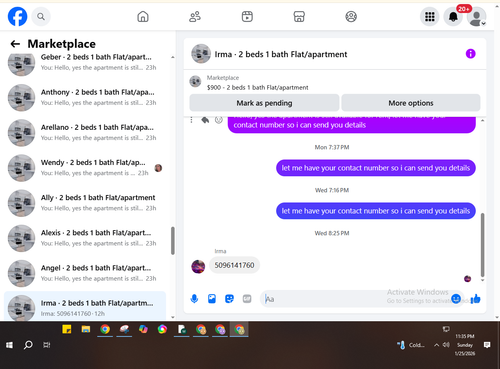Click the reply arrow on the message
Viewport: 500px width, 369px height.
(x=205, y=120)
